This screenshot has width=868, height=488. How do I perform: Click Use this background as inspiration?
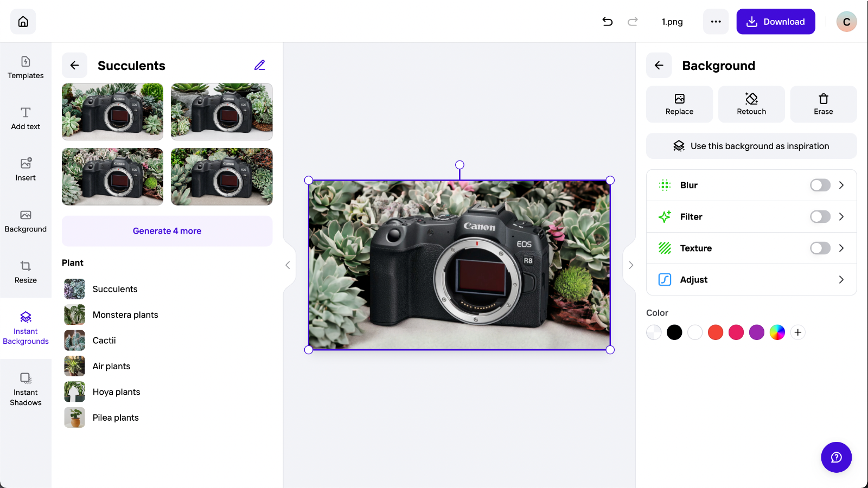[x=751, y=146]
